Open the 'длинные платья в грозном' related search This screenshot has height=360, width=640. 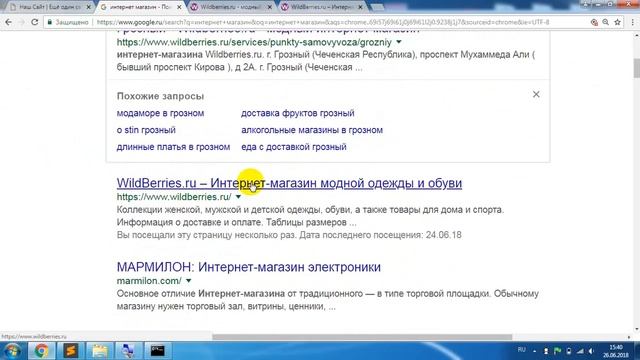(x=173, y=147)
